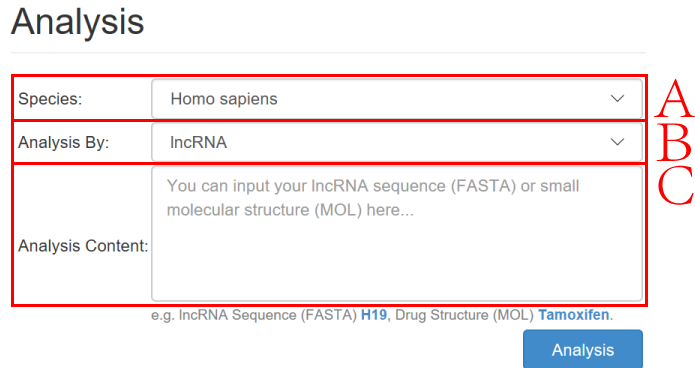Focus the Analysis Content text area
Image resolution: width=695 pixels, height=368 pixels.
(397, 234)
